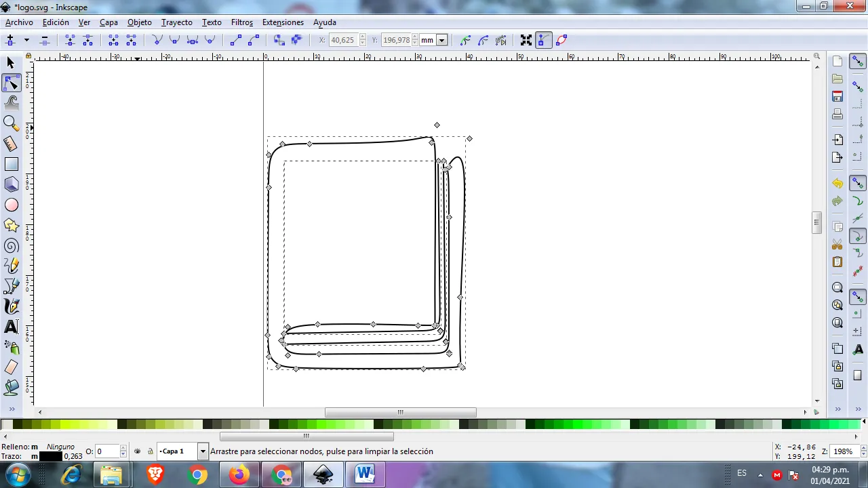Select the 3D Box tool
Screen dimensions: 868x488
11,184
